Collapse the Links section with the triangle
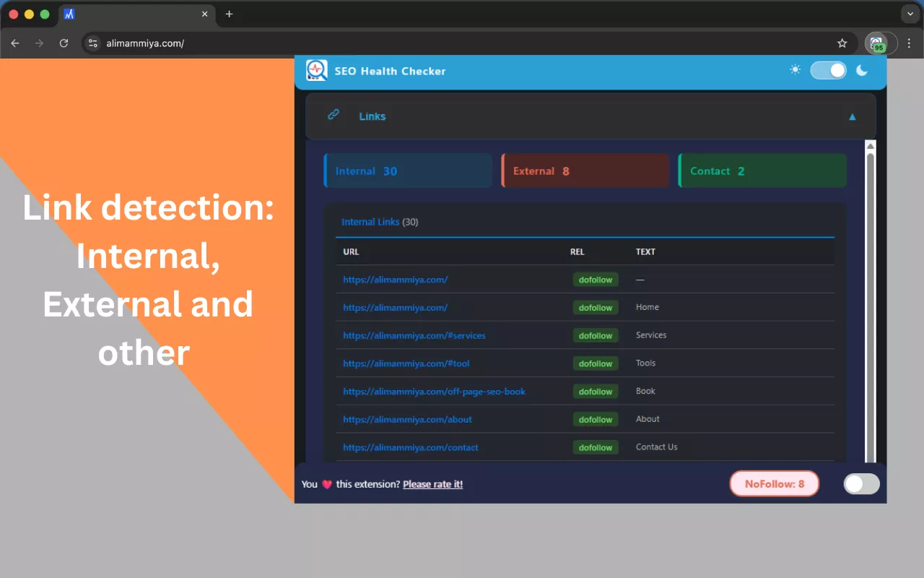The image size is (924, 578). pos(852,116)
